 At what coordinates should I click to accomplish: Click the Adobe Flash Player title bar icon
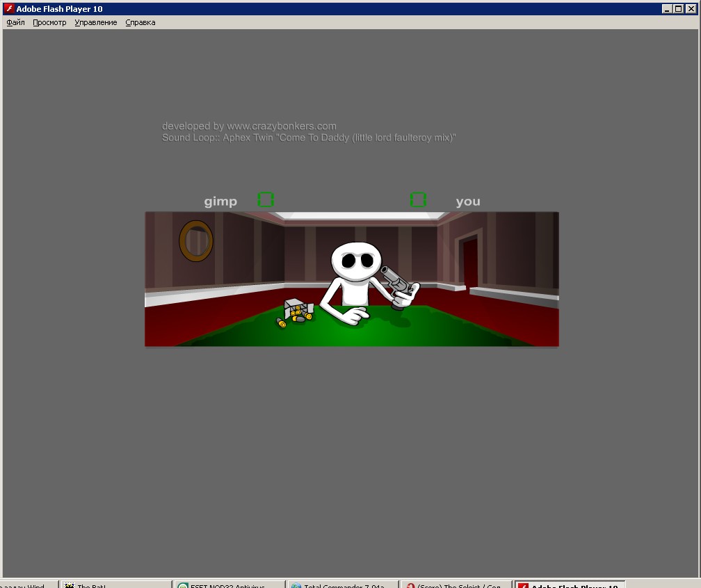[x=8, y=9]
